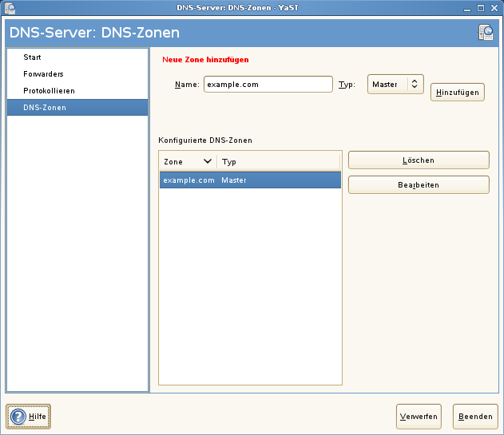Open the window menu in the title bar

(9, 7)
